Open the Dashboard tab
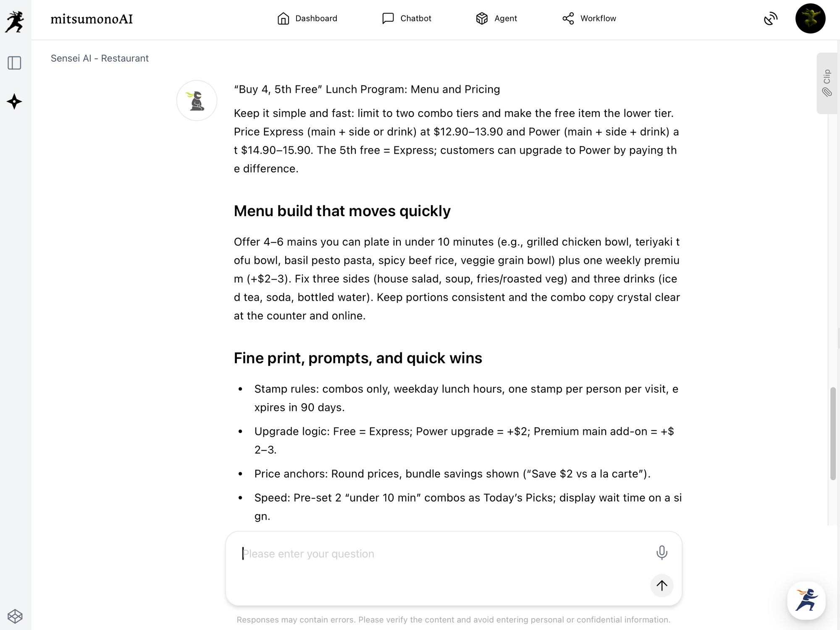Image resolution: width=840 pixels, height=630 pixels. (316, 18)
